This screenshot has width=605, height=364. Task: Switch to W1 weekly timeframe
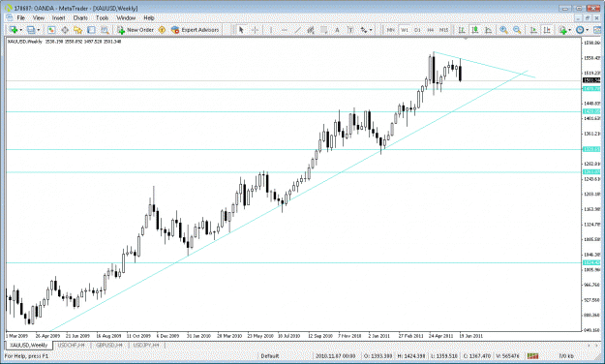click(x=405, y=30)
